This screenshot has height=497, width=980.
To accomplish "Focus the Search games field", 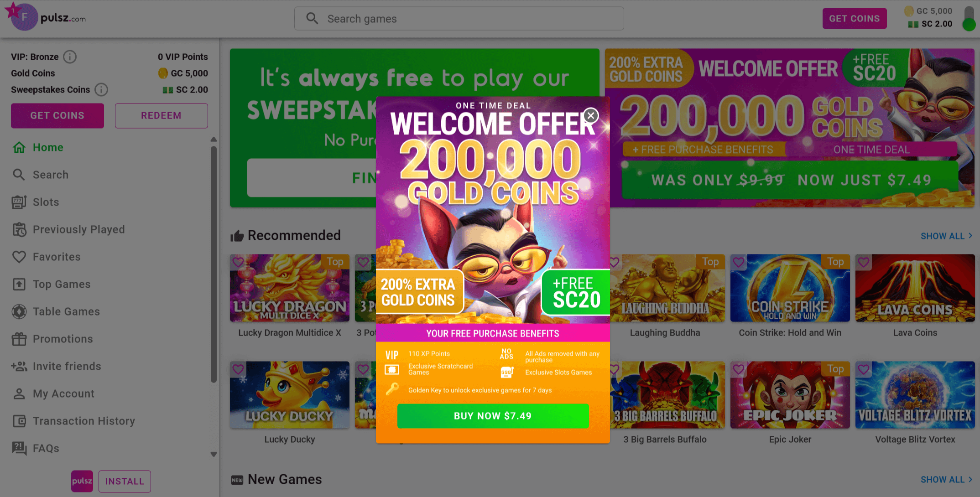I will 459,19.
